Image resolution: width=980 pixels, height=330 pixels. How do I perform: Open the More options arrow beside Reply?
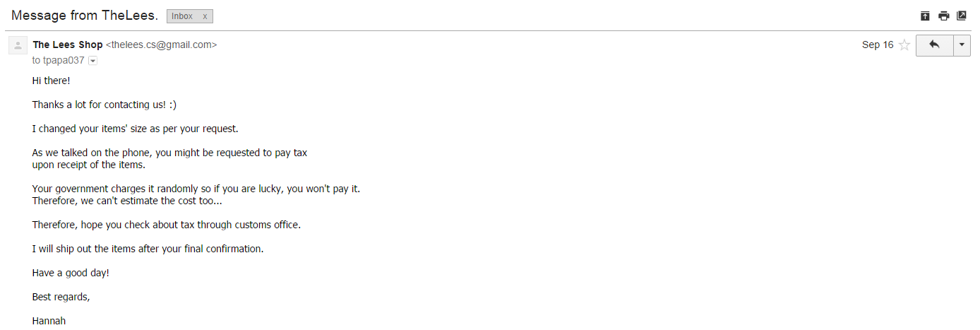962,45
